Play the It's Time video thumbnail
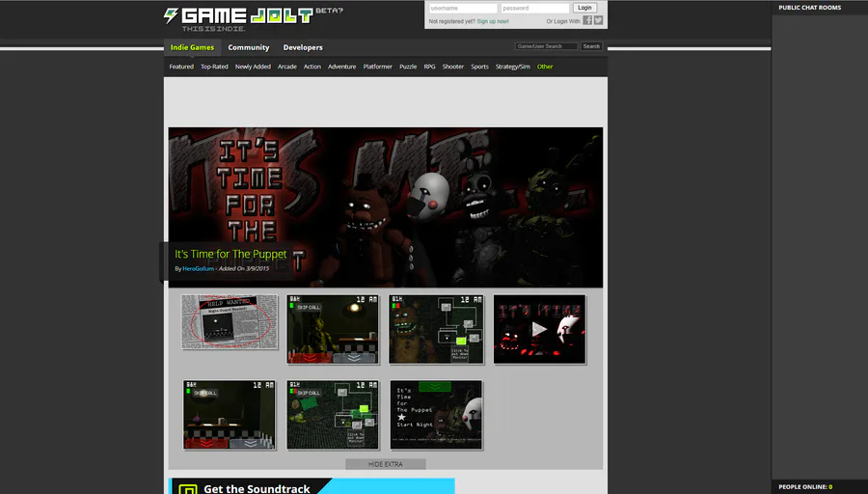This screenshot has width=868, height=494. (x=540, y=330)
